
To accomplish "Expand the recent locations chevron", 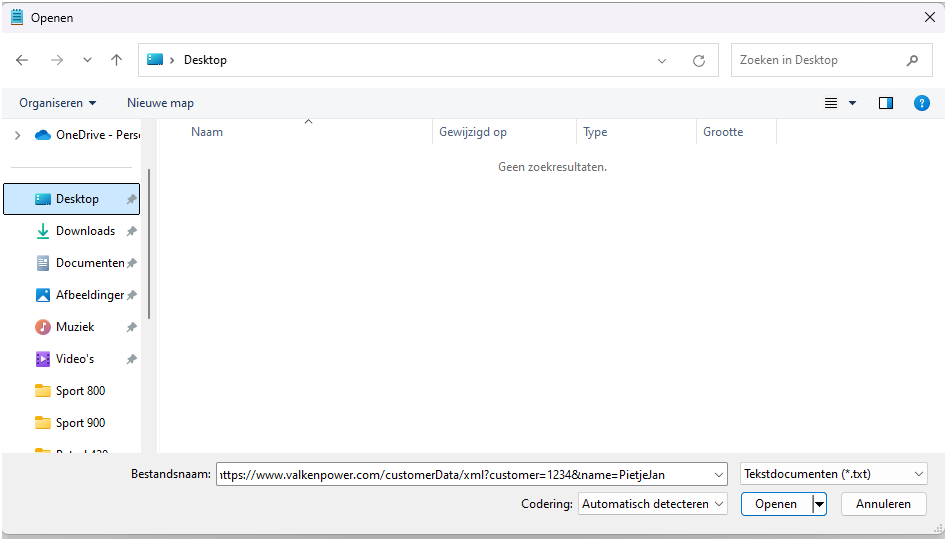I will [x=87, y=60].
